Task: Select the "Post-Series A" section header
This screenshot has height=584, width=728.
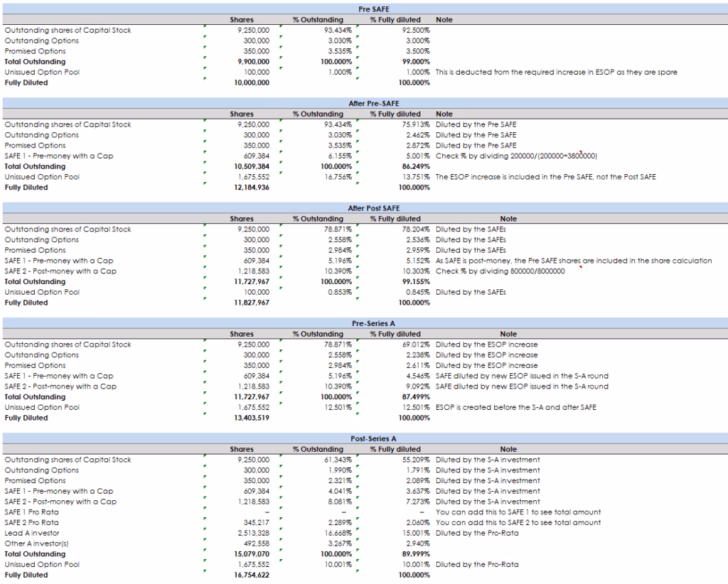Action: click(x=374, y=438)
